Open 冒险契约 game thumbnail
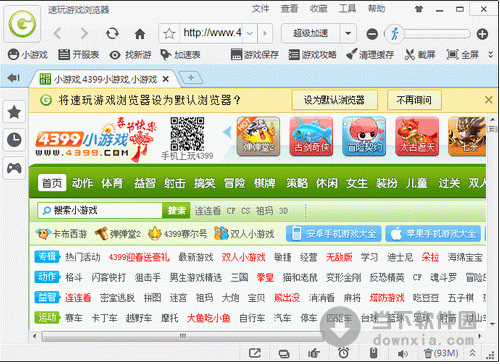 (364, 136)
